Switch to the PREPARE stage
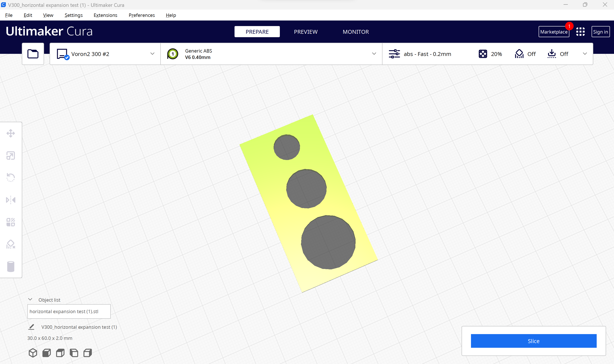The height and width of the screenshot is (364, 614). point(257,32)
